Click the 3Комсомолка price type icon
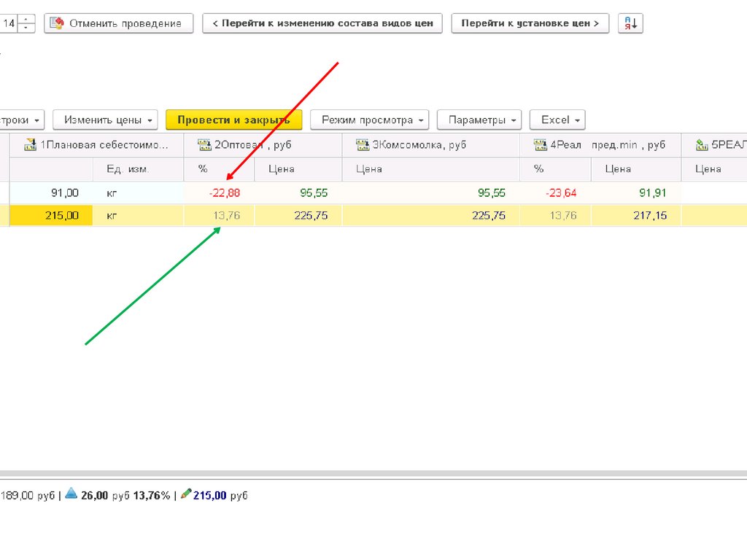 [363, 144]
